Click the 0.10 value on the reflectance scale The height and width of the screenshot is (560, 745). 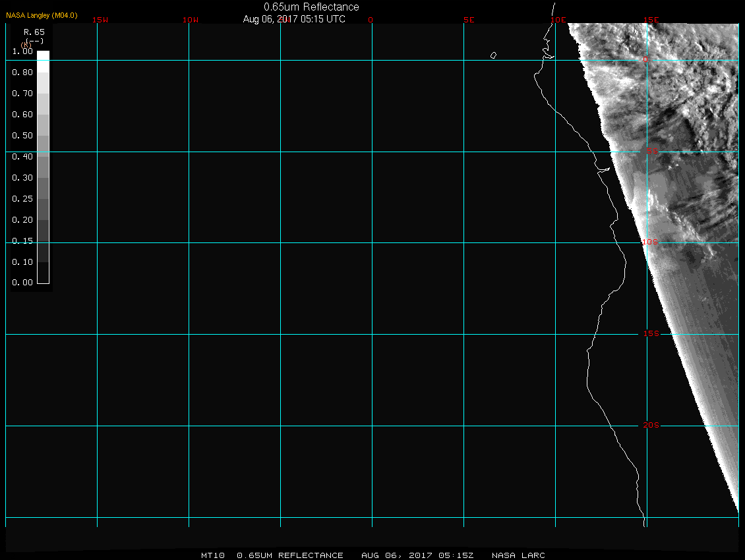[22, 262]
